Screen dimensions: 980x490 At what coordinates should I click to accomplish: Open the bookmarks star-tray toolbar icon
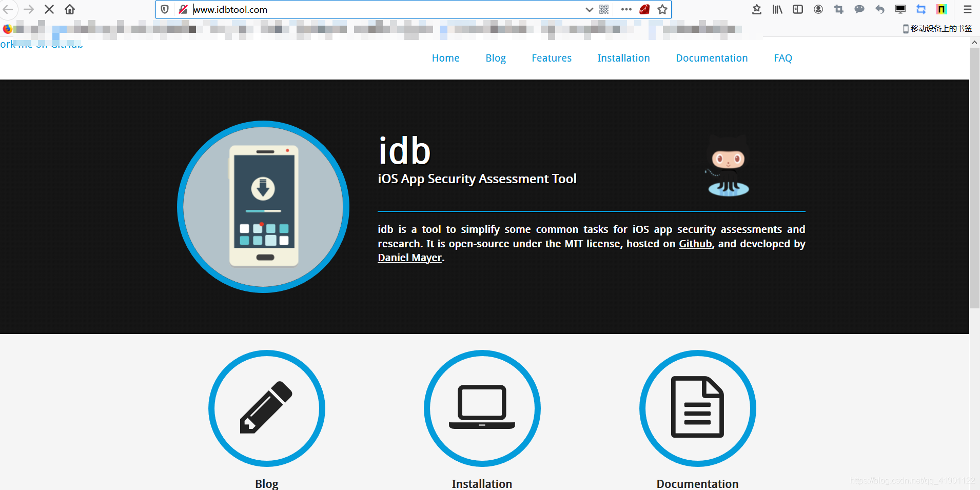[x=757, y=9]
